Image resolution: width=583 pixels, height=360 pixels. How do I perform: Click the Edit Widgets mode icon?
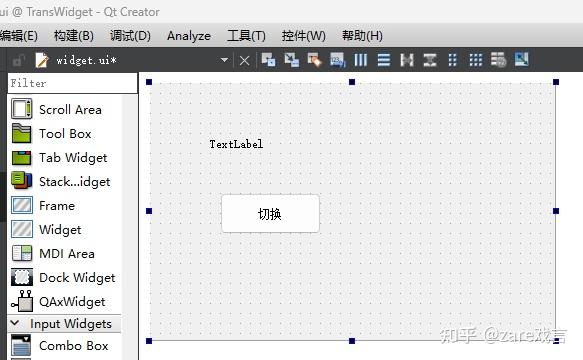pyautogui.click(x=268, y=60)
